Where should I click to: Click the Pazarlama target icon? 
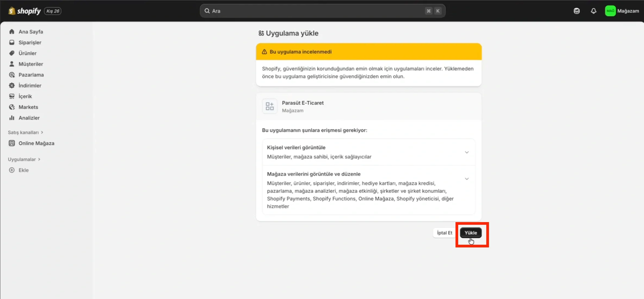(12, 75)
